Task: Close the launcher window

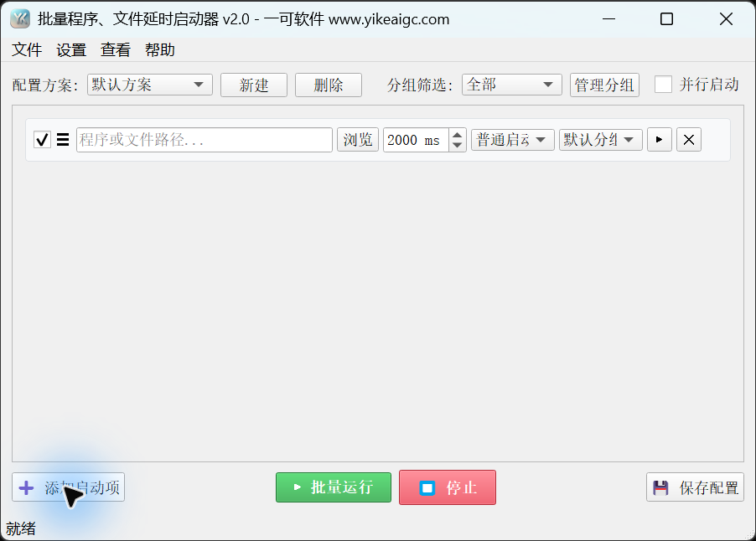Action: (726, 19)
